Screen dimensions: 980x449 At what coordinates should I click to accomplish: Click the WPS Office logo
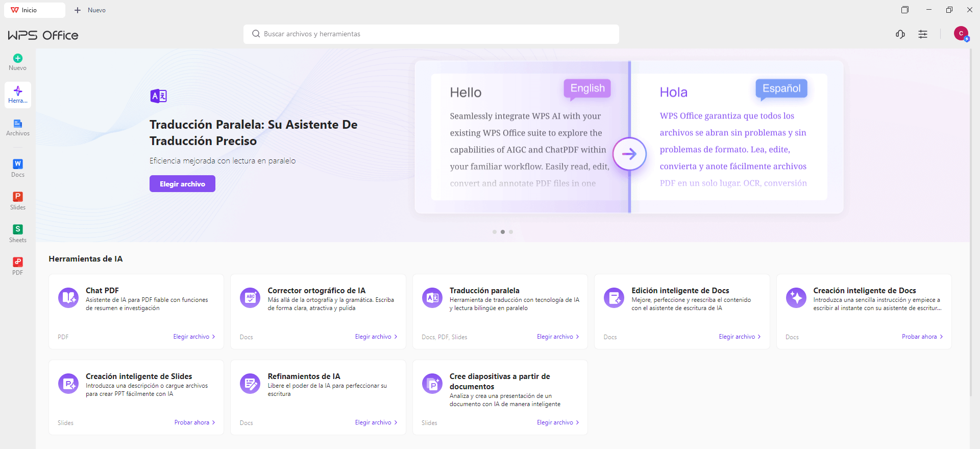pyautogui.click(x=43, y=35)
